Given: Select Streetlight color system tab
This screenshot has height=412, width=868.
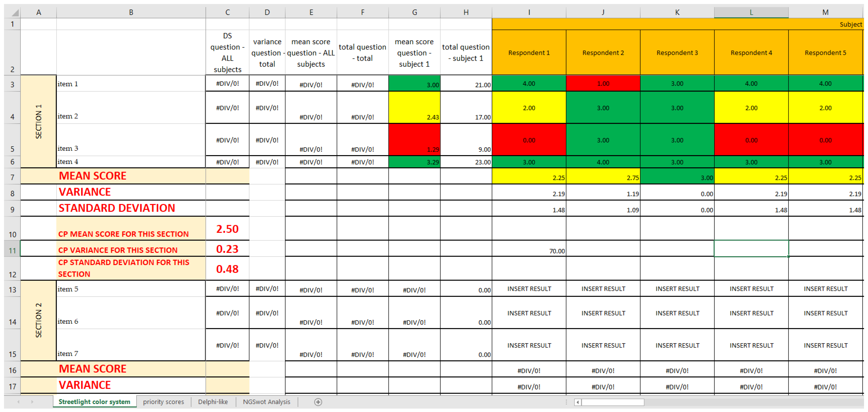Looking at the screenshot, I should [x=94, y=402].
